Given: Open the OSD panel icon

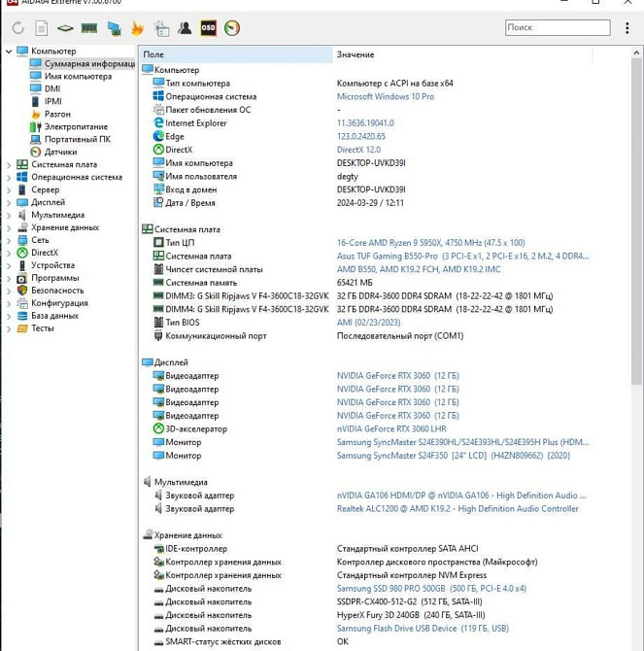Looking at the screenshot, I should pos(208,29).
